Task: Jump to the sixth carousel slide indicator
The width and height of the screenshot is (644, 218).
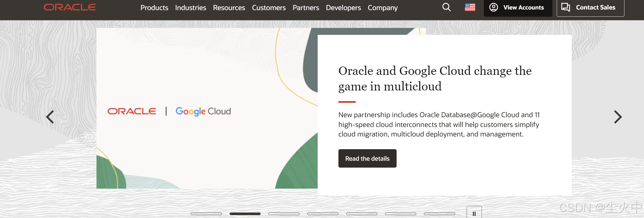Action: pyautogui.click(x=401, y=214)
